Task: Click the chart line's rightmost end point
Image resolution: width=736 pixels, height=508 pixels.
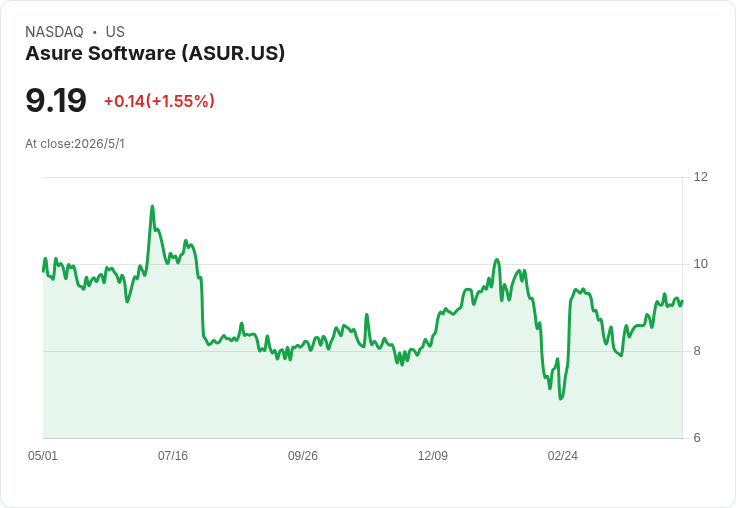Action: (x=682, y=300)
